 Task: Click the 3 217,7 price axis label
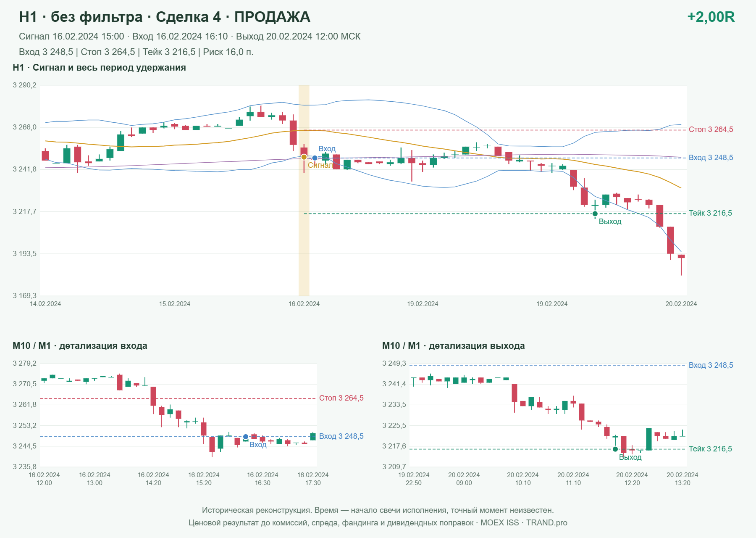pos(24,211)
